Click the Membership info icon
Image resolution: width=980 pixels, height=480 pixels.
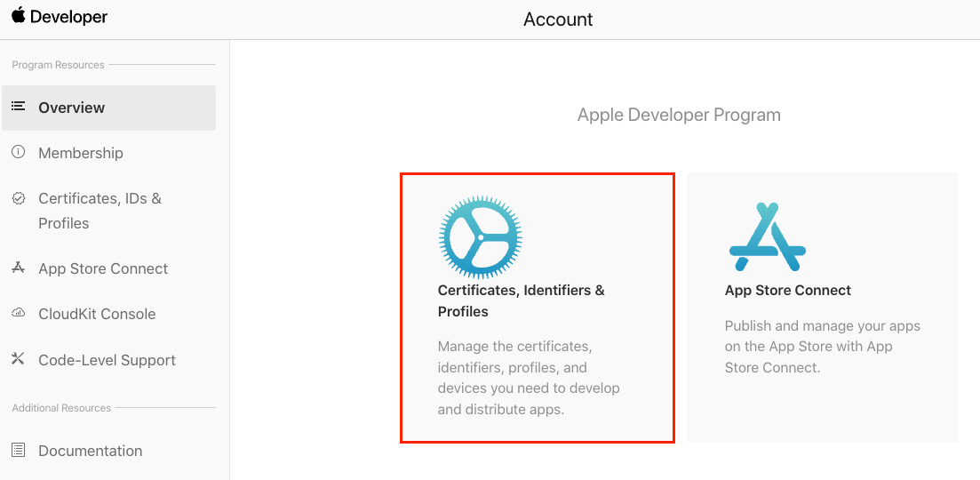tap(19, 152)
